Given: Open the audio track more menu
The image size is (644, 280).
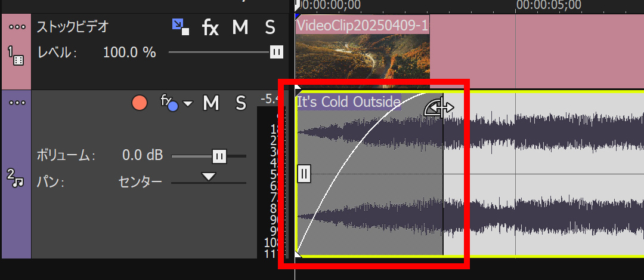Looking at the screenshot, I should pos(17,103).
